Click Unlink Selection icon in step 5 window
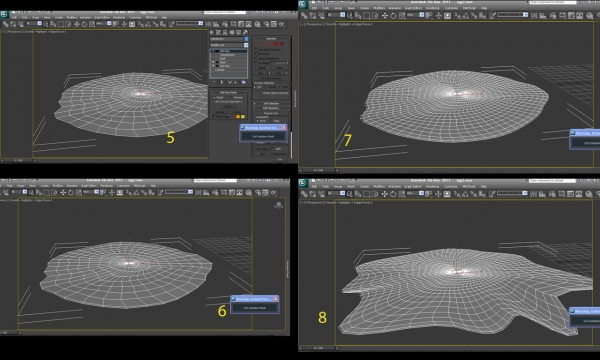The image size is (600, 360). [x=13, y=24]
